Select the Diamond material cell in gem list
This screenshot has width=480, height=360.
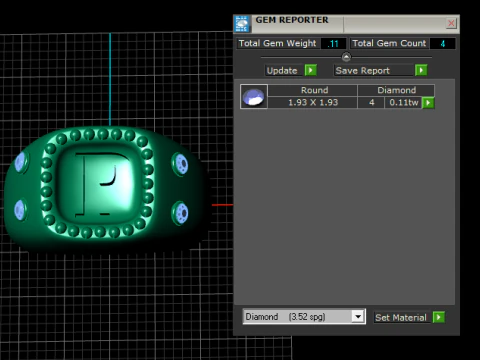396,90
